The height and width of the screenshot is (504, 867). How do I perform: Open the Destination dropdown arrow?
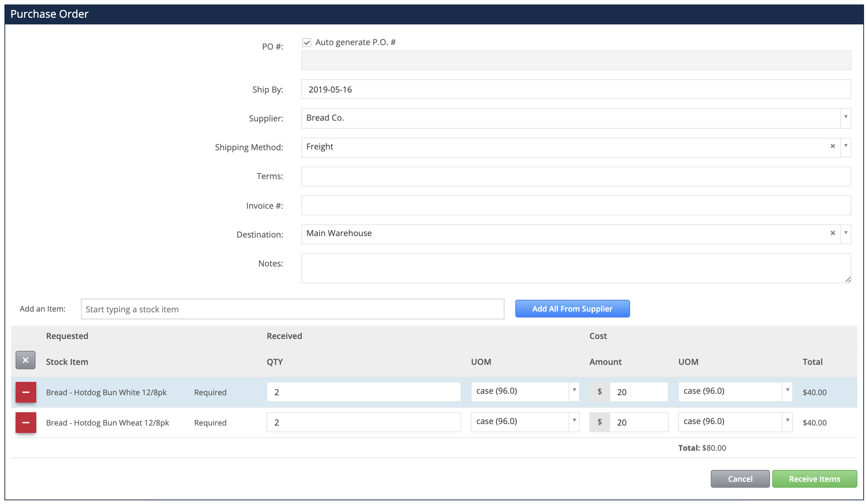pos(846,233)
